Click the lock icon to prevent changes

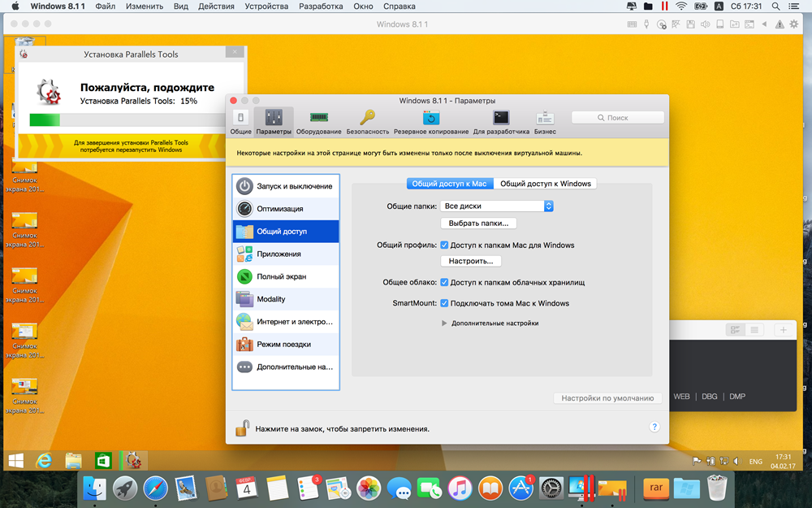(x=242, y=428)
